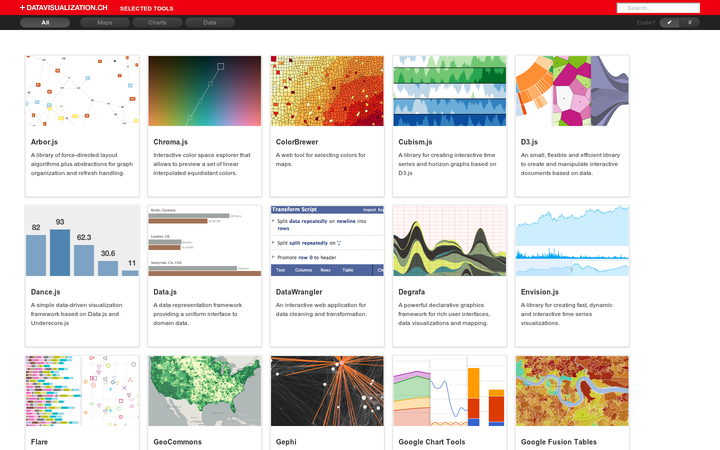720x450 pixels.
Task: Focus the Search input field
Action: coord(658,8)
